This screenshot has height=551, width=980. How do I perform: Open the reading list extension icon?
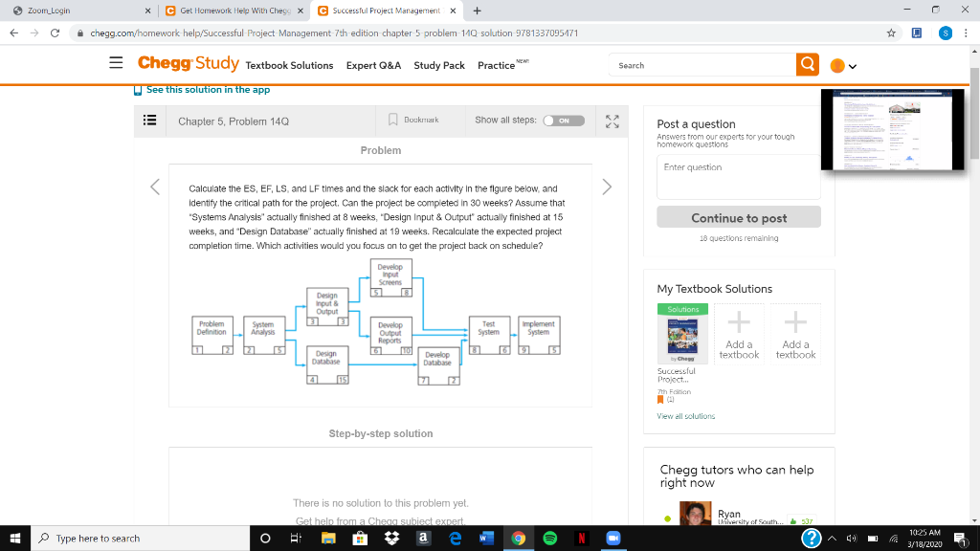tap(916, 33)
